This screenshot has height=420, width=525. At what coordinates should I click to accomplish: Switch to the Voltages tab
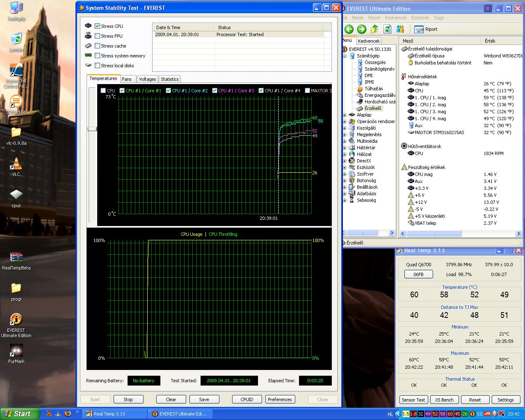(147, 79)
